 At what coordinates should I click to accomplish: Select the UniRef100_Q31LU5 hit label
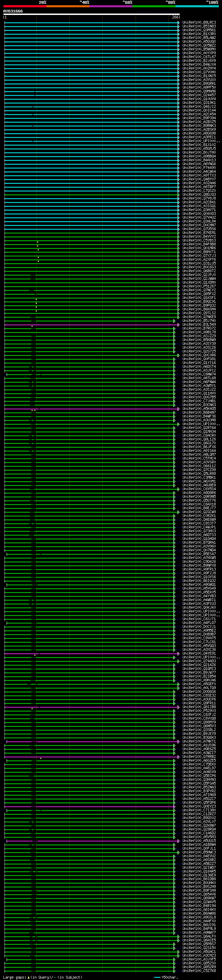click(199, 263)
